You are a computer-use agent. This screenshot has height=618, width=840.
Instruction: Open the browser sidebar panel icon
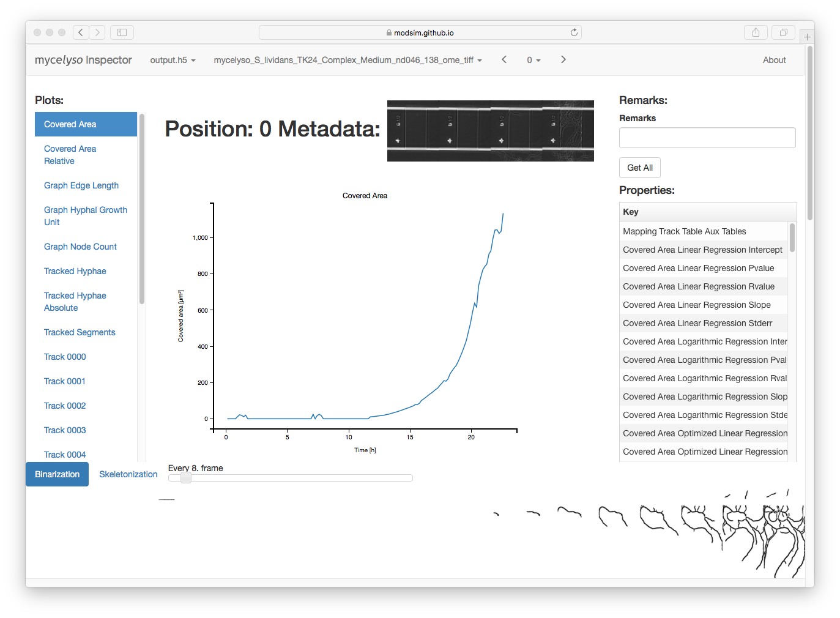click(x=122, y=32)
